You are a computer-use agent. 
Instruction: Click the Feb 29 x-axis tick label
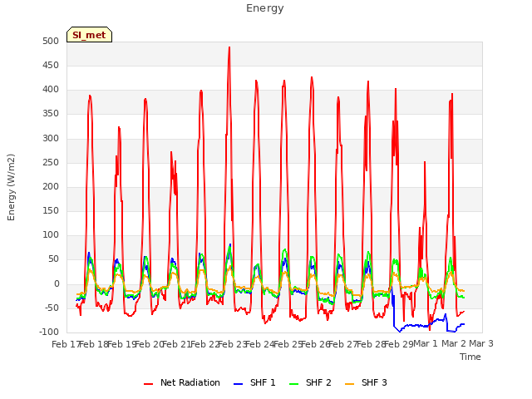point(399,344)
